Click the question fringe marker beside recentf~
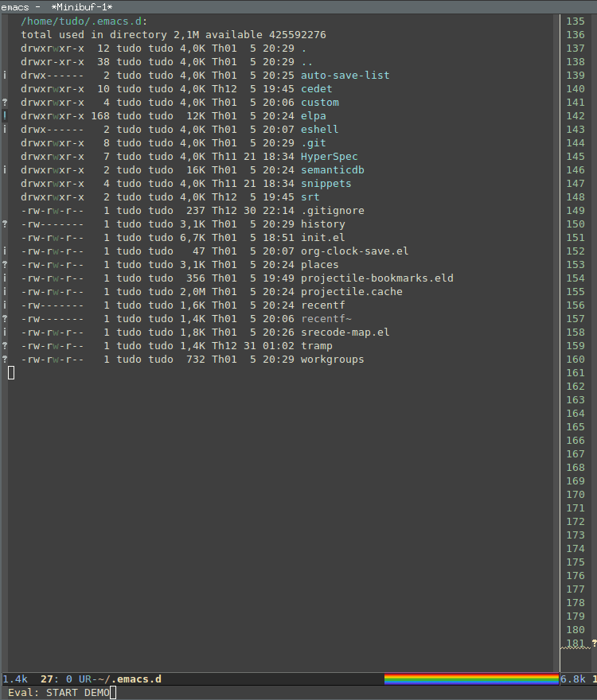Viewport: 597px width, 700px height. [x=5, y=319]
